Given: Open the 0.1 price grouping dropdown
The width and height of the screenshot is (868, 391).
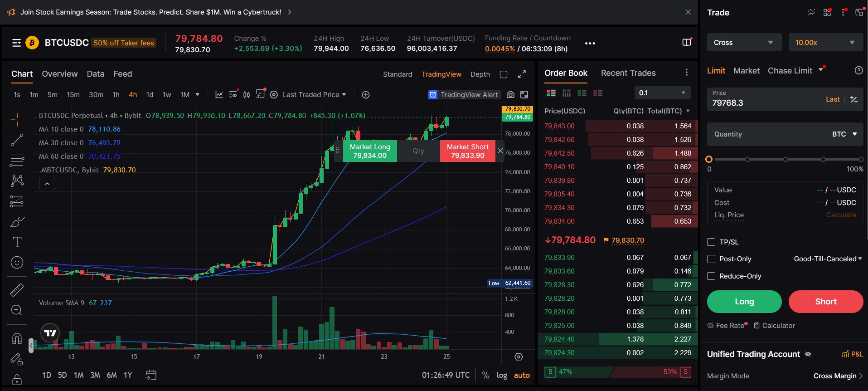Looking at the screenshot, I should pos(663,93).
